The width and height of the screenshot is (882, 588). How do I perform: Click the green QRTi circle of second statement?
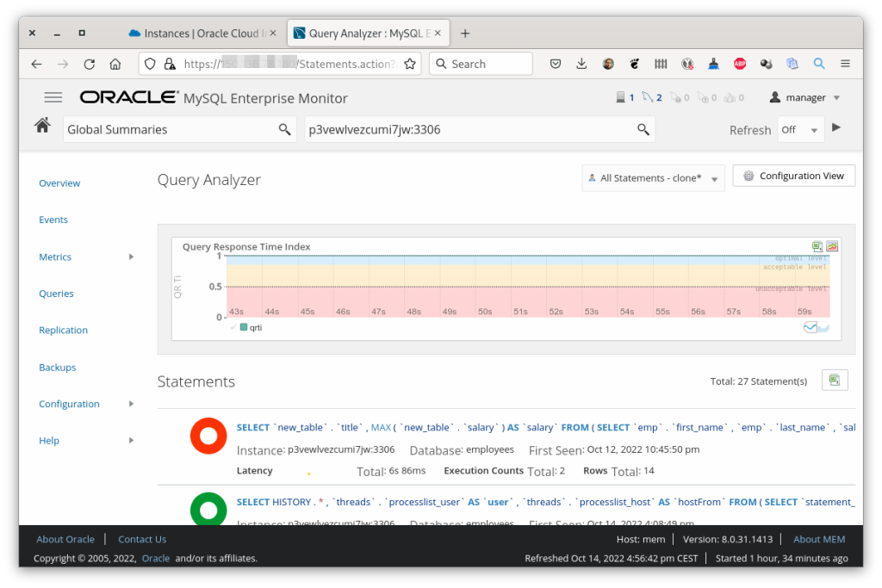click(x=208, y=509)
